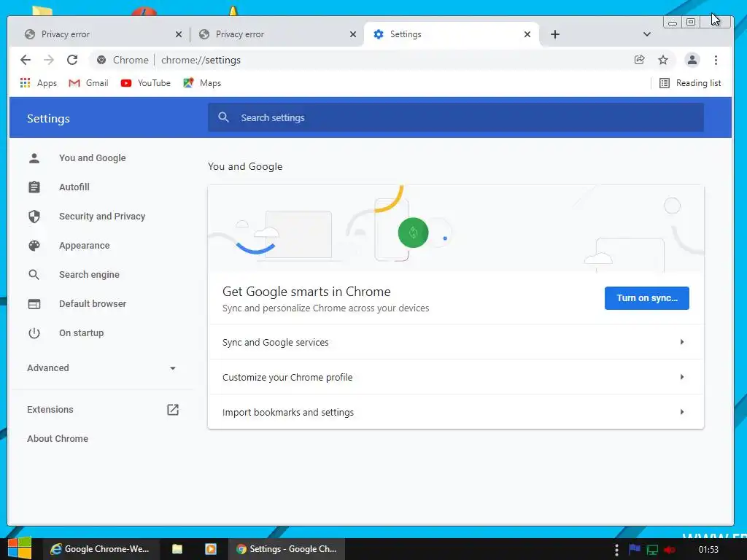Click the search magnifier icon in Settings
The height and width of the screenshot is (560, 747).
[x=223, y=117]
